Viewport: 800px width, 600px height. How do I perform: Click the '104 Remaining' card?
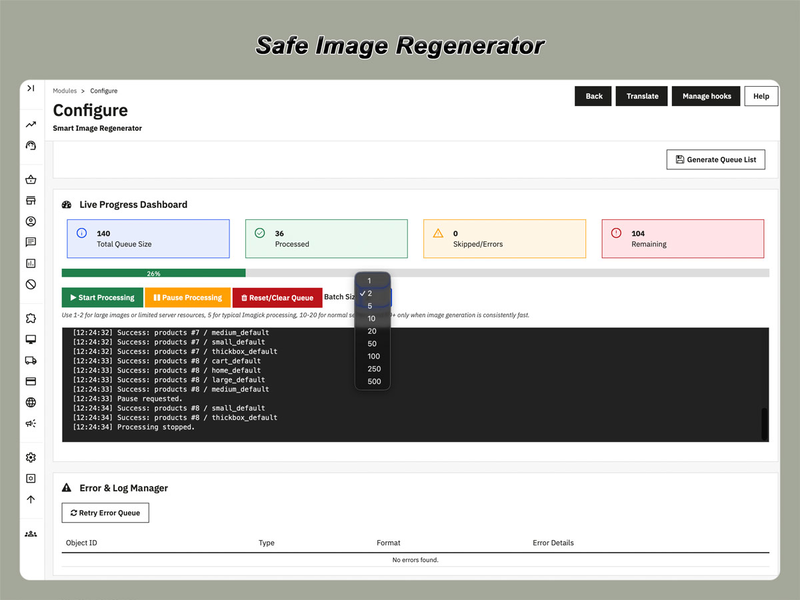click(x=683, y=239)
